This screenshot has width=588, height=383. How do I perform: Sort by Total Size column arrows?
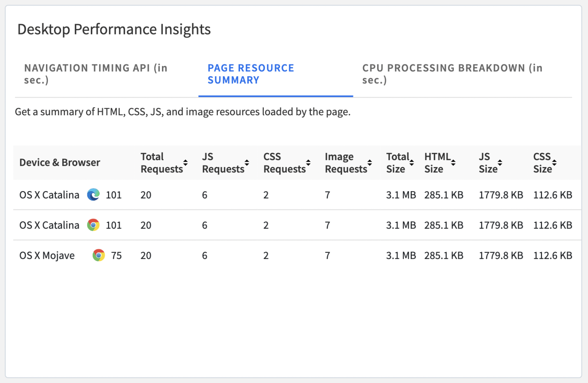[x=412, y=163]
